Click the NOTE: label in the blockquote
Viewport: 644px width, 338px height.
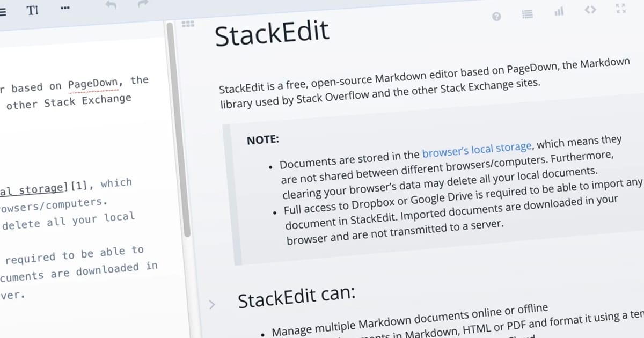[x=263, y=140]
